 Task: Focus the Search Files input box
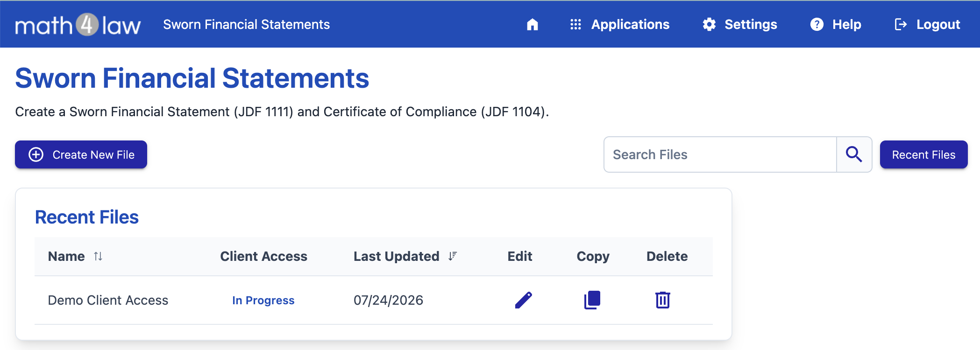pos(720,154)
